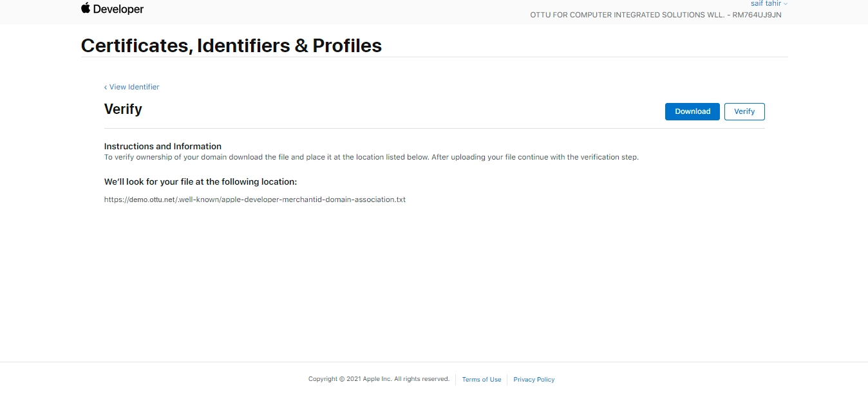The width and height of the screenshot is (868, 399).
Task: Click the Developer wordmark in header
Action: coord(118,10)
